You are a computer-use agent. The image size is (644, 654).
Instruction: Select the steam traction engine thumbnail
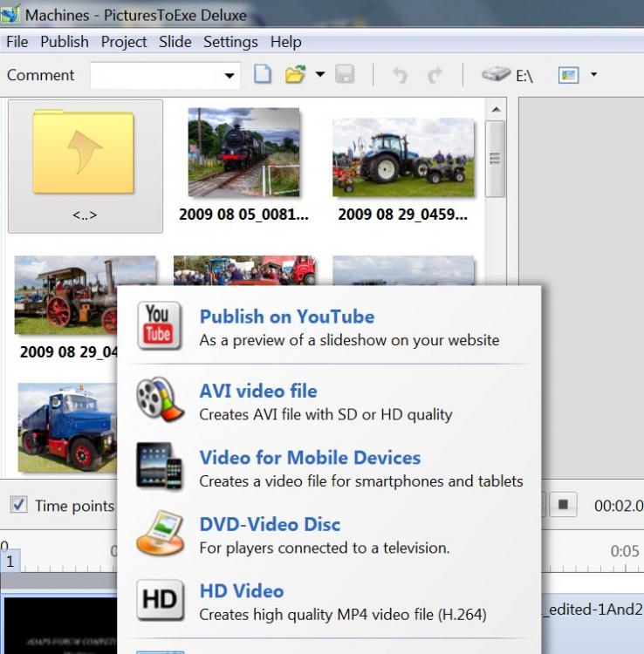[x=66, y=295]
